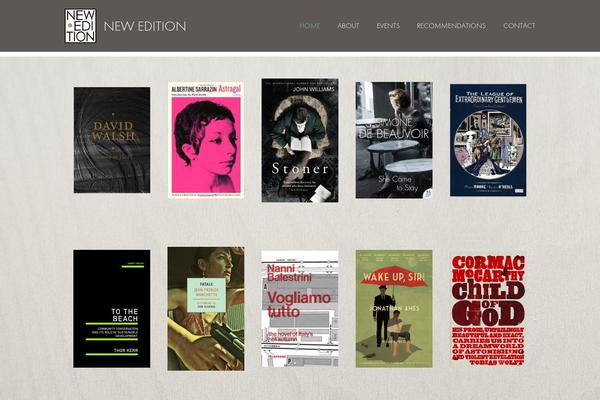
Task: Open Nanni Balestrini's Vogliamo tutto cover
Action: (300, 309)
